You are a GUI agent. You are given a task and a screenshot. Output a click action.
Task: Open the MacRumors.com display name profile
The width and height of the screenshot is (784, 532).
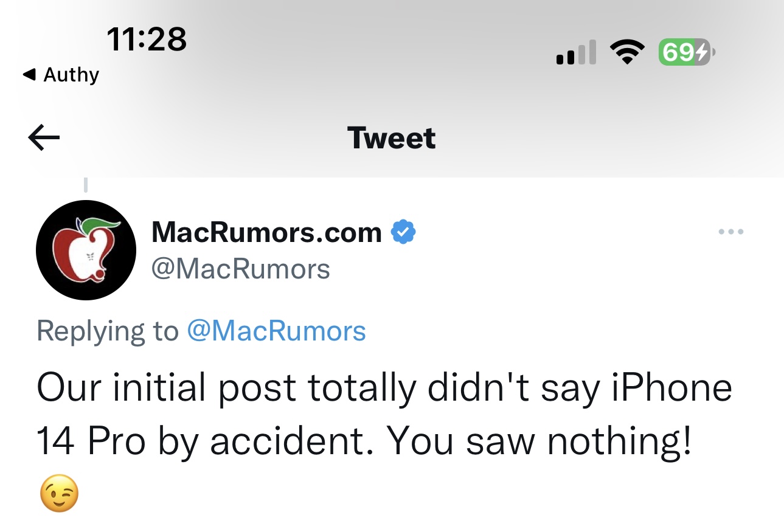pos(266,232)
